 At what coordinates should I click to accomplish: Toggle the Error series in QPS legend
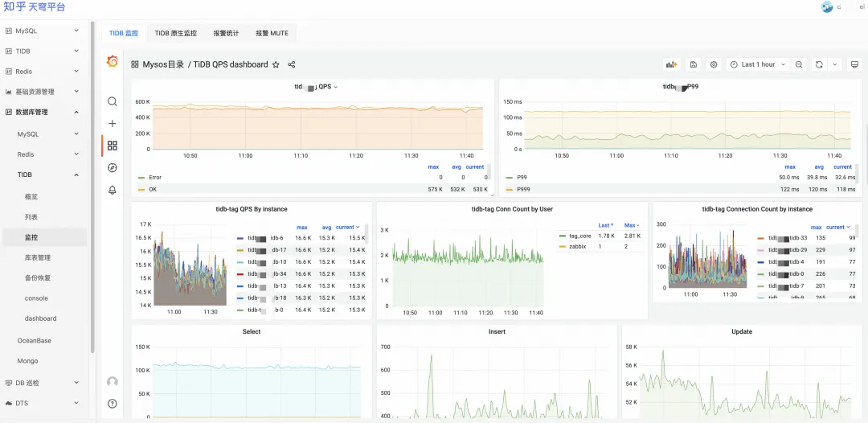[155, 177]
